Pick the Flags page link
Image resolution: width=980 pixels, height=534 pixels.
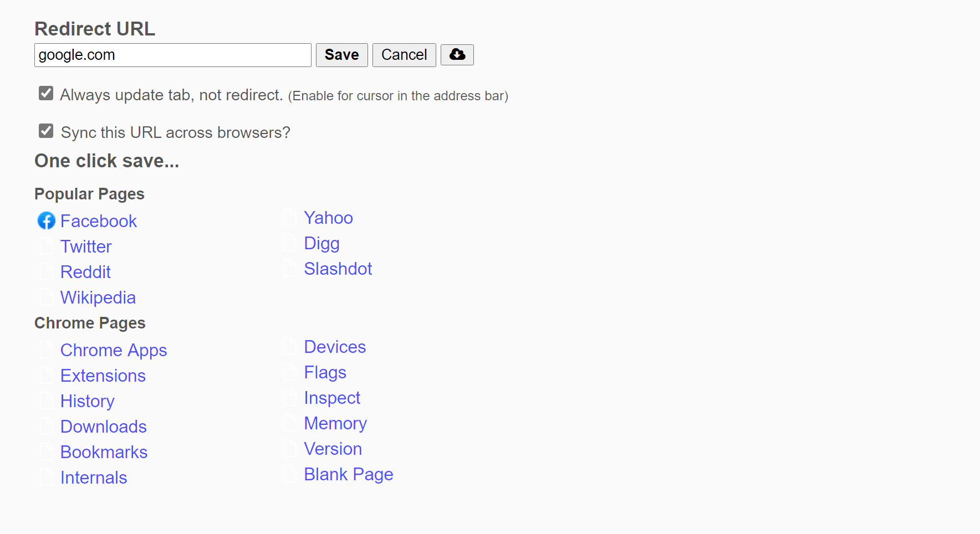[x=325, y=372]
